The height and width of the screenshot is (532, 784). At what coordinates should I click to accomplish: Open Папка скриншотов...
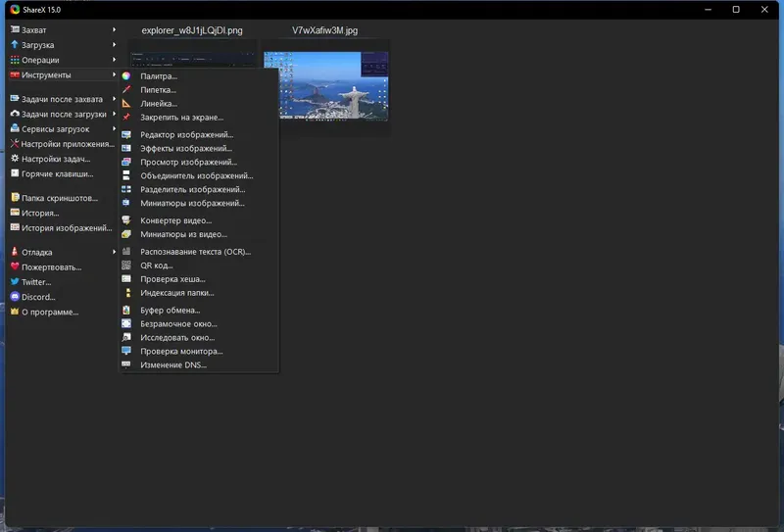tap(63, 198)
